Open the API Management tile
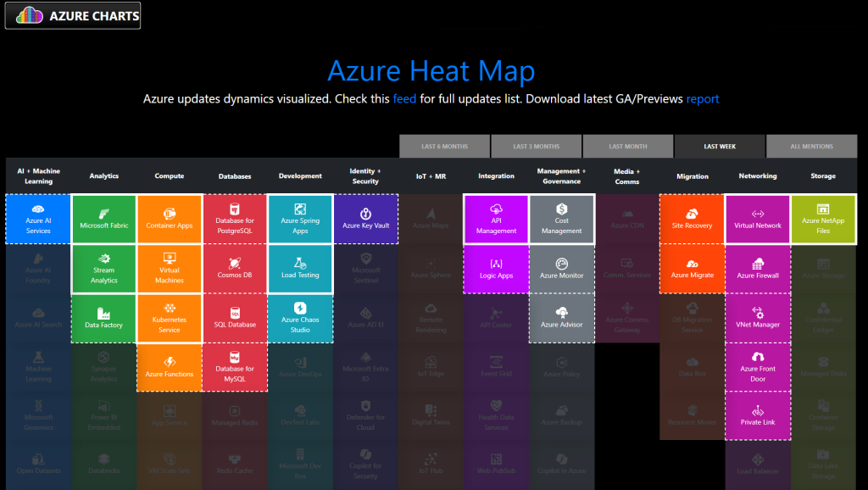The image size is (868, 490). coord(496,220)
